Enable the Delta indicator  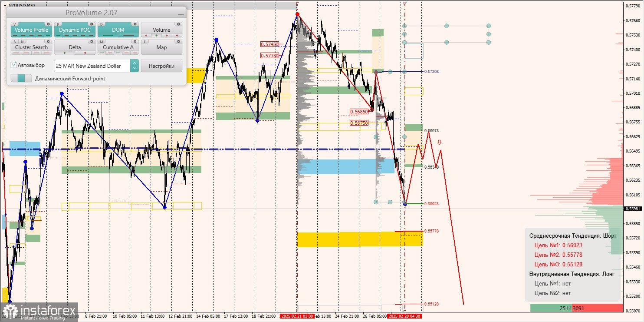(x=75, y=47)
